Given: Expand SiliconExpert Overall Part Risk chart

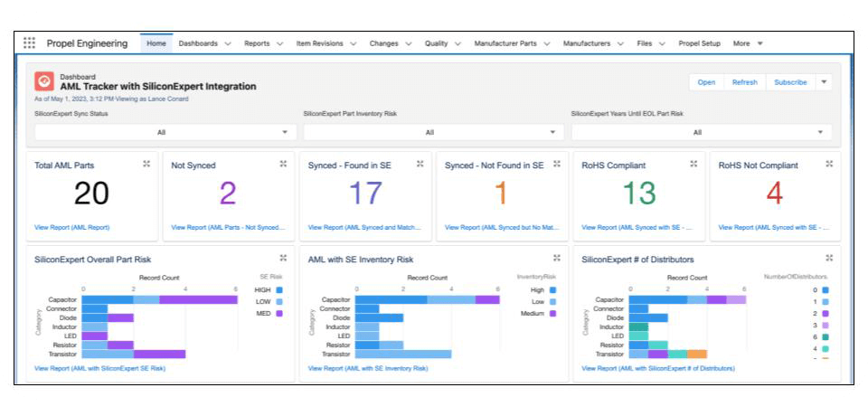Looking at the screenshot, I should tap(283, 258).
